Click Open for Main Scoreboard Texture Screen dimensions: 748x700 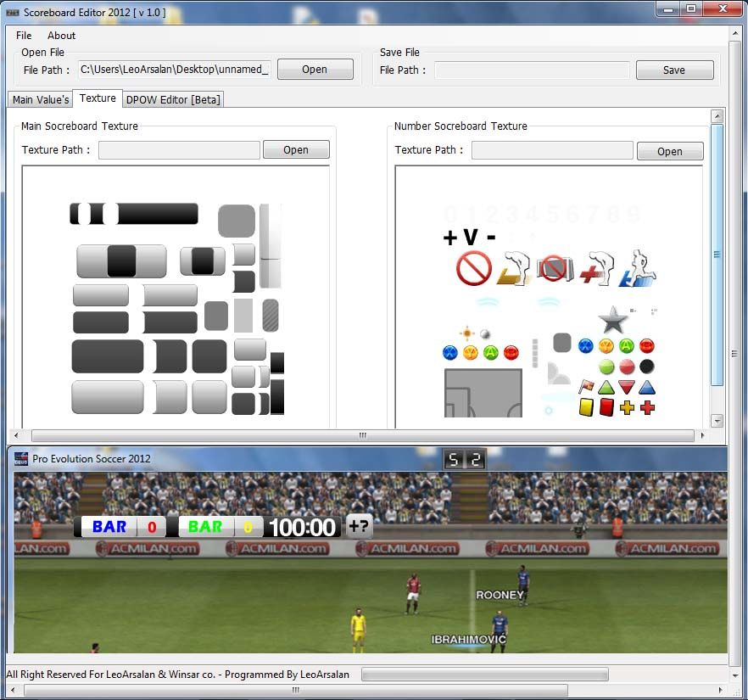click(x=296, y=150)
